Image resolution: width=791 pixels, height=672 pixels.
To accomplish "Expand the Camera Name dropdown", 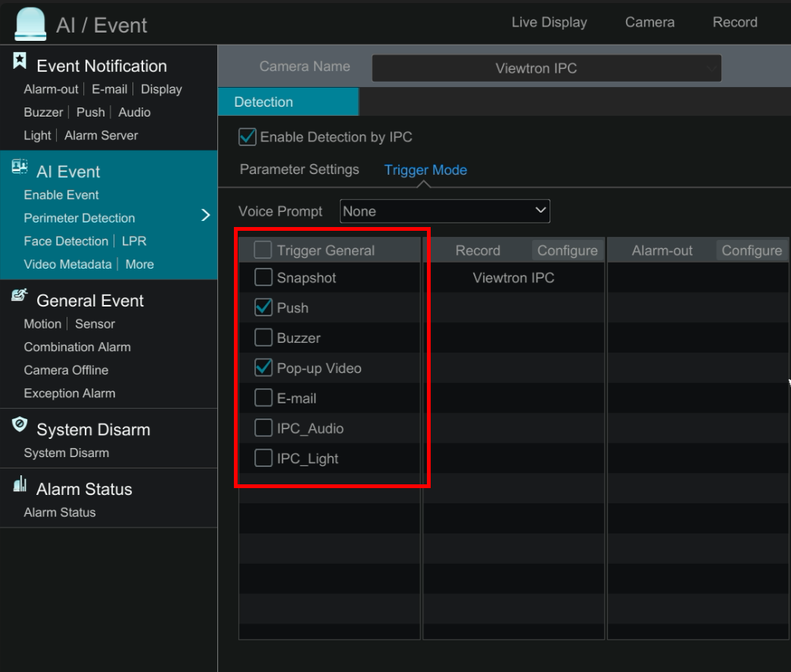I will [547, 68].
